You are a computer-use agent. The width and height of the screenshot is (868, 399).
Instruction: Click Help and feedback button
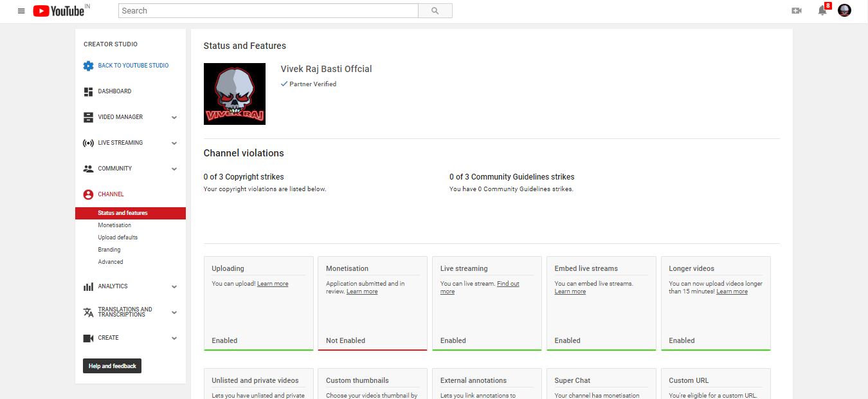tap(113, 366)
